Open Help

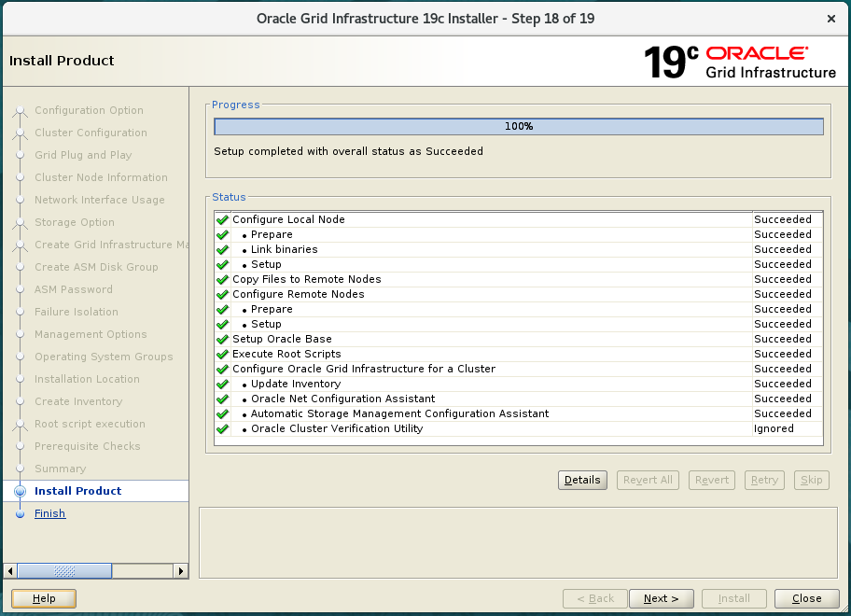click(44, 598)
